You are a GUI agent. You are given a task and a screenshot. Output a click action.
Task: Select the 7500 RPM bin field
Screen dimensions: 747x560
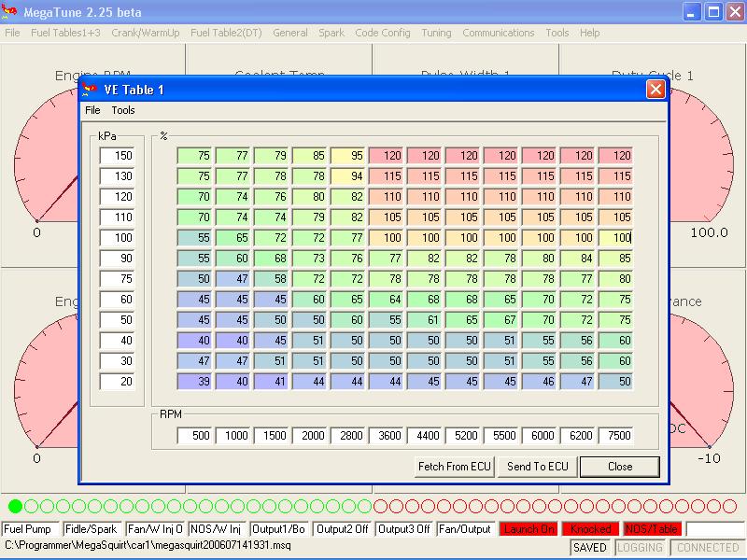(615, 435)
